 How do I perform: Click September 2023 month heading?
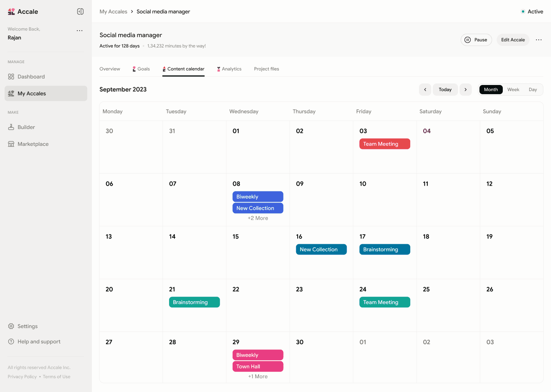[123, 90]
